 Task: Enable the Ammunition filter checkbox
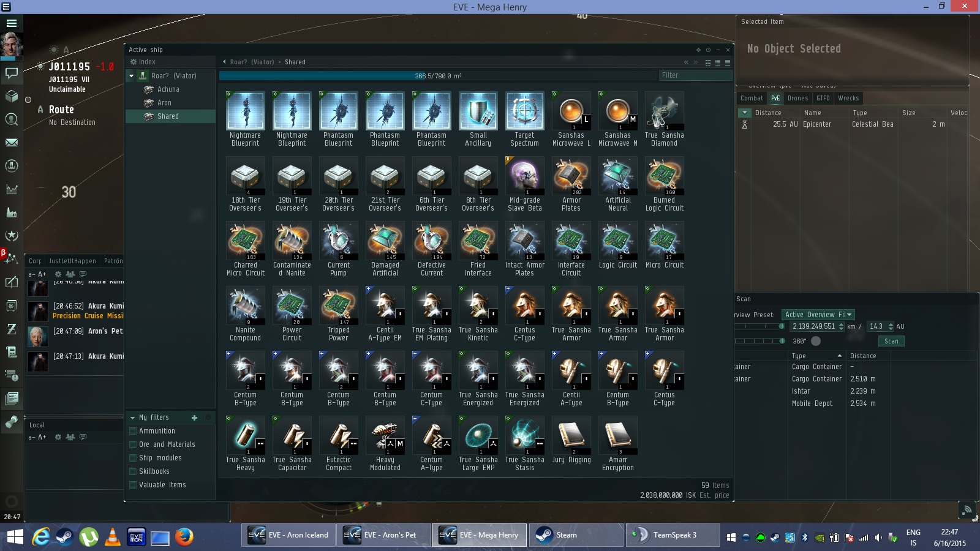133,431
